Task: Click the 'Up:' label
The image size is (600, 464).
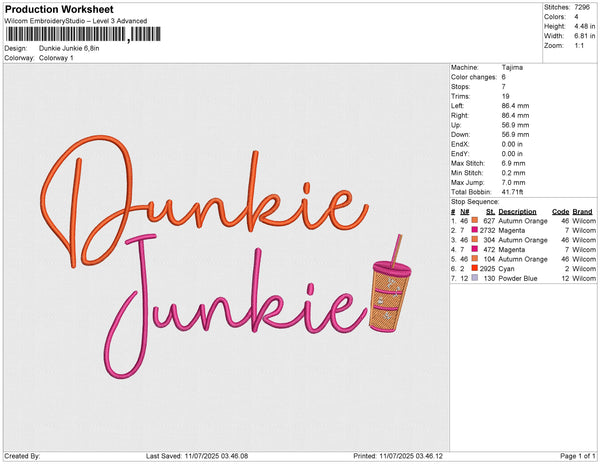Action: click(x=456, y=125)
